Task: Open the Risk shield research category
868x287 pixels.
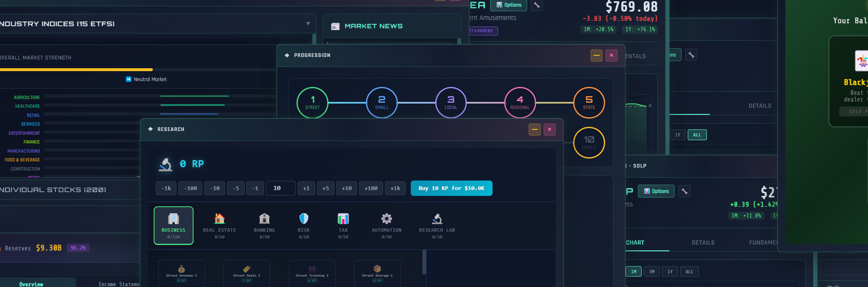Action: [304, 225]
